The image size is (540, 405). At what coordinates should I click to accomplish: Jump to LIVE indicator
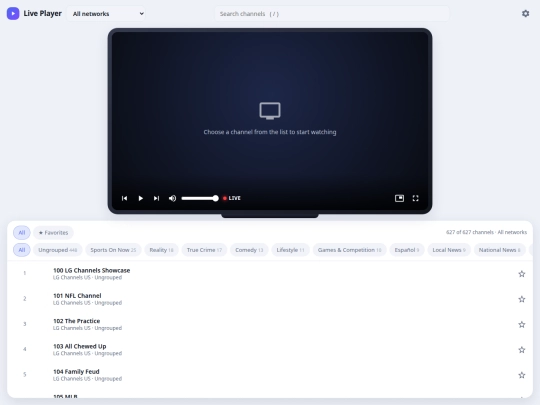click(x=232, y=198)
